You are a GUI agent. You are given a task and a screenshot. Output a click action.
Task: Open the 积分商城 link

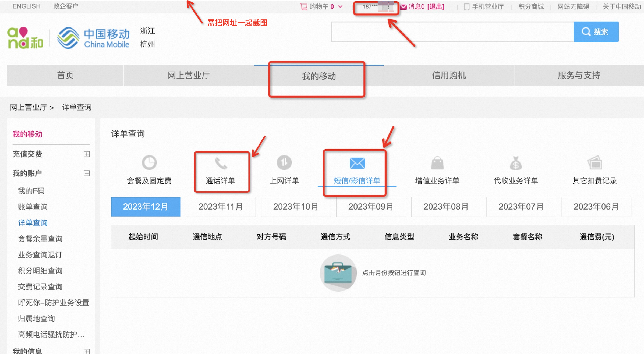coord(531,6)
